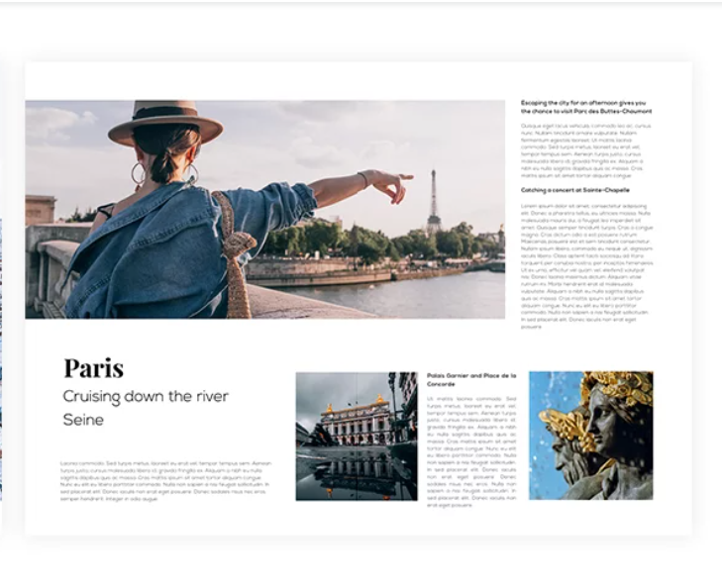Click the woman's hoop earring
722x588 pixels.
pos(138,174)
